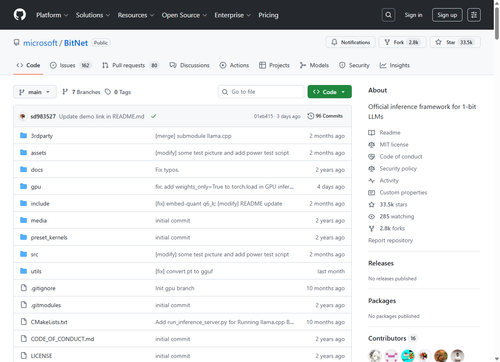Viewport: 500px width, 362px height.
Task: Open the microsoft organization link
Action: tap(40, 43)
